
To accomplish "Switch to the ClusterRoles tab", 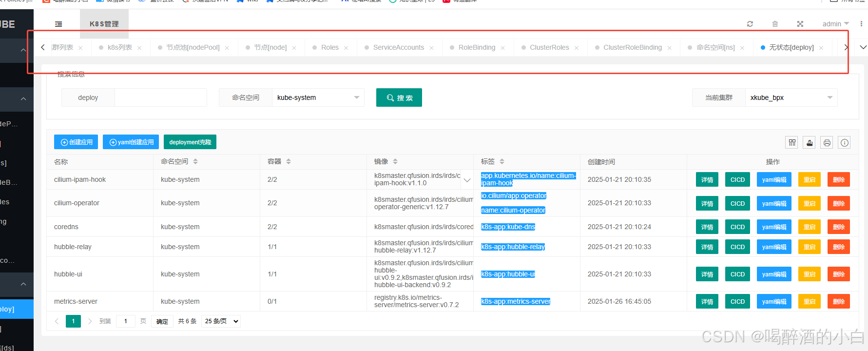I will [549, 47].
